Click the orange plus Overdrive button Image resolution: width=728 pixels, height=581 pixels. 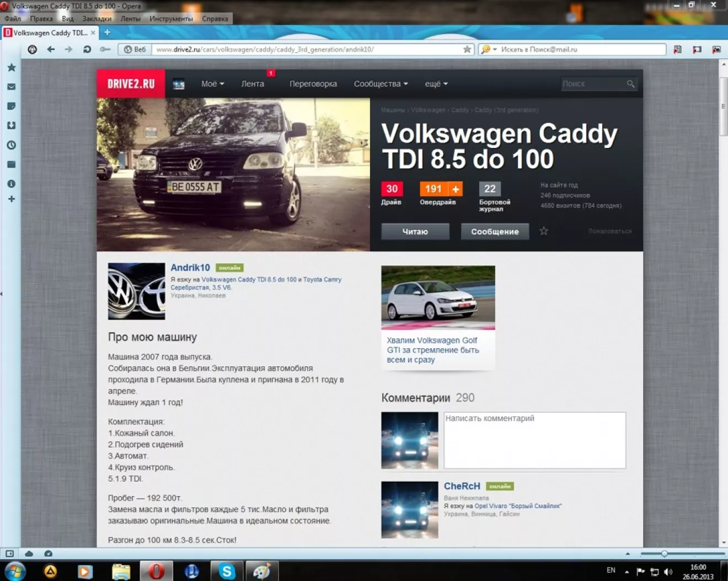456,189
